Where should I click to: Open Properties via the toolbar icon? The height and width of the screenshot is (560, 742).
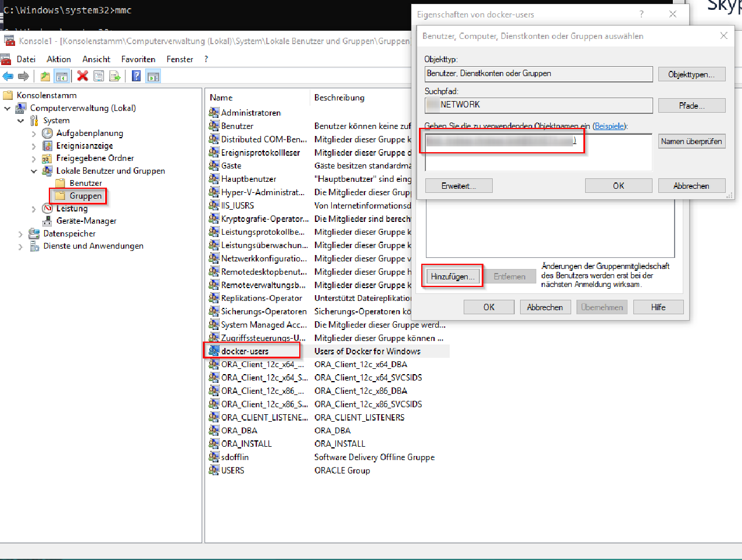[99, 76]
